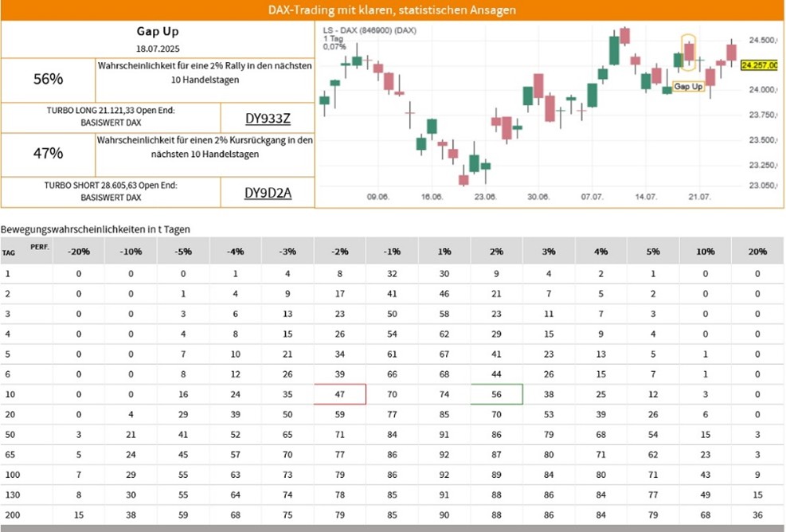Select the 'TURBO SHORT 28.605,63 Open End' text
786x532 pixels.
point(111,185)
